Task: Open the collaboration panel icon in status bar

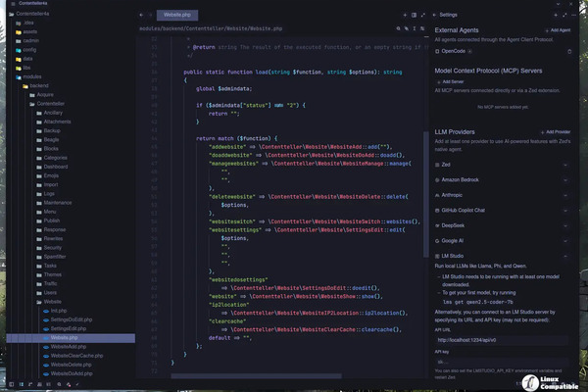Action: 39,384
